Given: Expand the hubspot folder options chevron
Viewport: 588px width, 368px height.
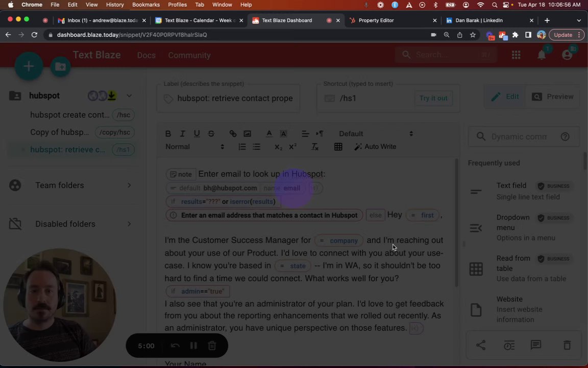Looking at the screenshot, I should [x=129, y=96].
